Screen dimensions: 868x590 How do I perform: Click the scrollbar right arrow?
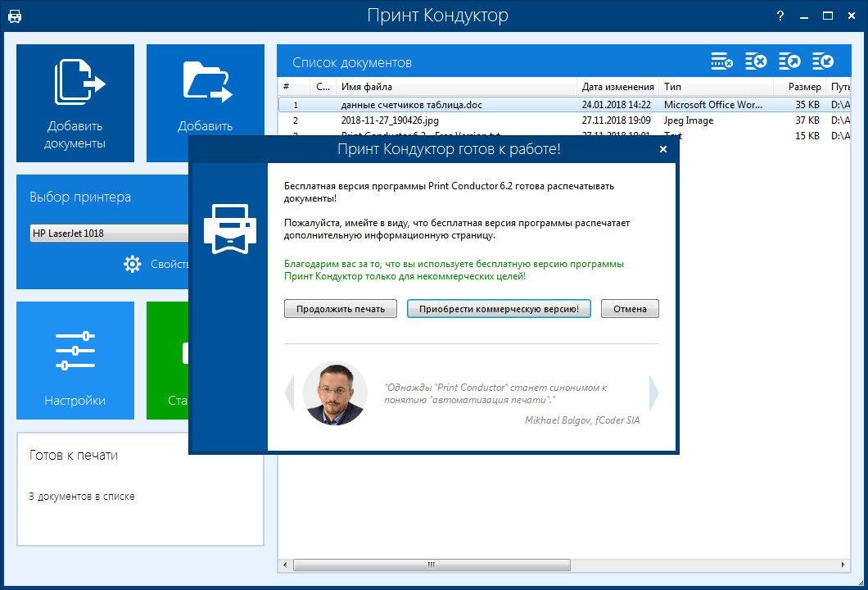pyautogui.click(x=843, y=565)
